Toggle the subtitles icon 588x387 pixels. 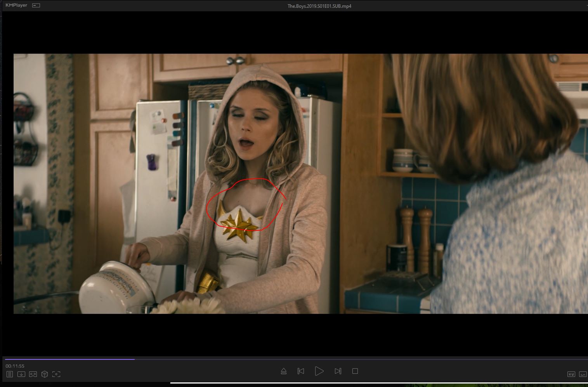click(583, 374)
